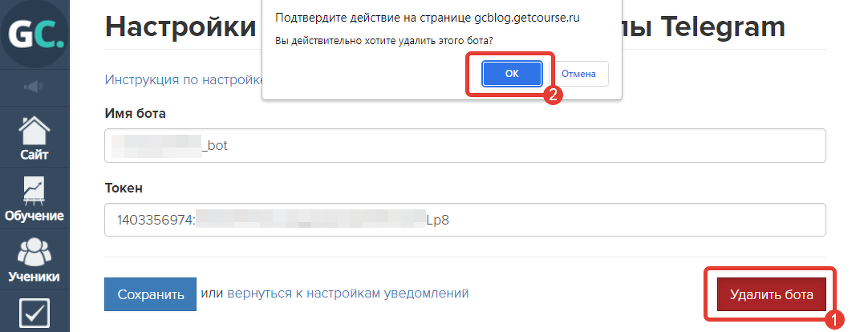Go to Обучение section in sidebar

coord(34,199)
